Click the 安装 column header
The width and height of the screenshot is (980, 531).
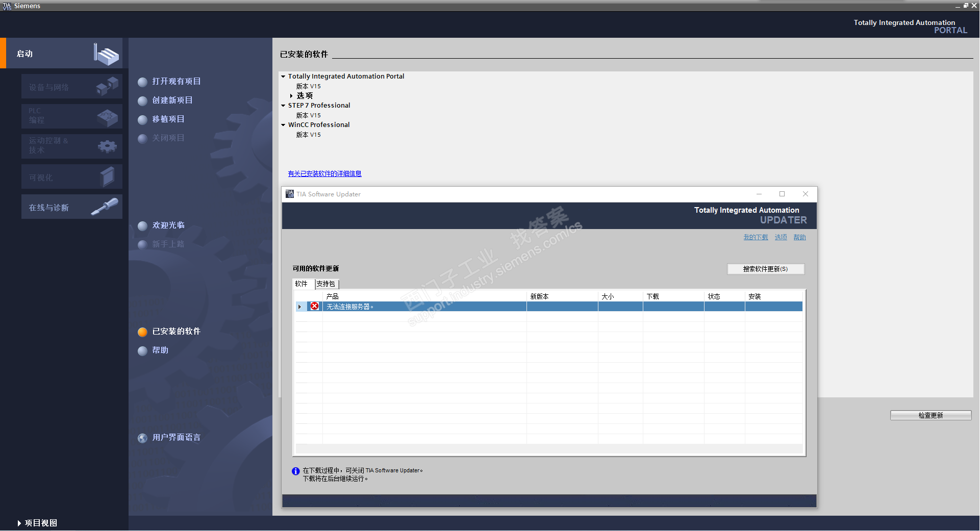click(773, 297)
